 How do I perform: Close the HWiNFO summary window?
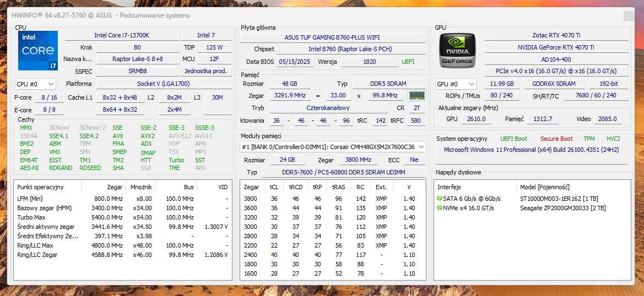[x=629, y=16]
